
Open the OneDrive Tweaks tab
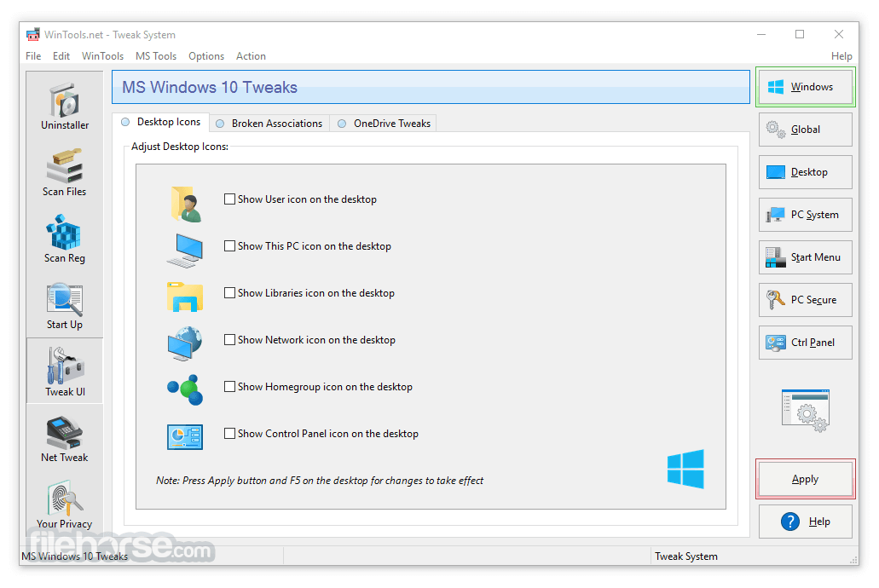click(x=384, y=124)
